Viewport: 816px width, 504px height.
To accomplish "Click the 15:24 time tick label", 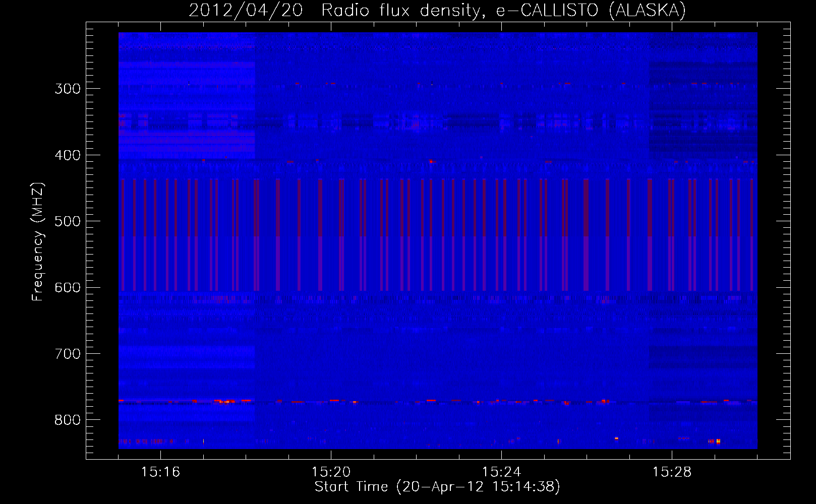I will click(x=501, y=472).
